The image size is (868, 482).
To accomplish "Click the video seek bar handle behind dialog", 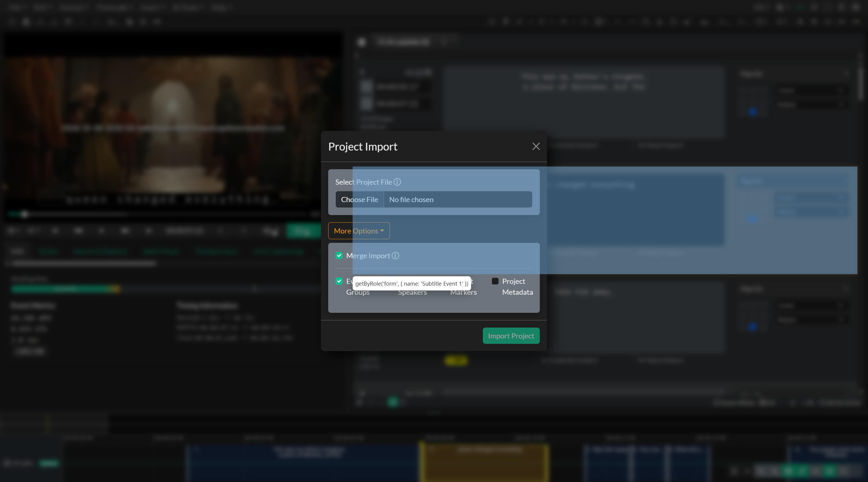I will point(24,214).
